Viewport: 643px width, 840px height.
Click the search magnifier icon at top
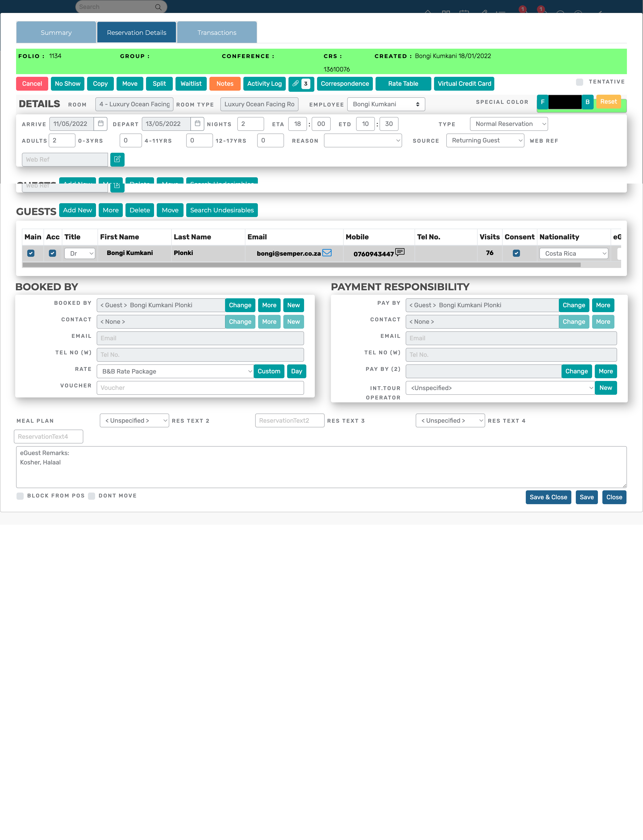158,6
